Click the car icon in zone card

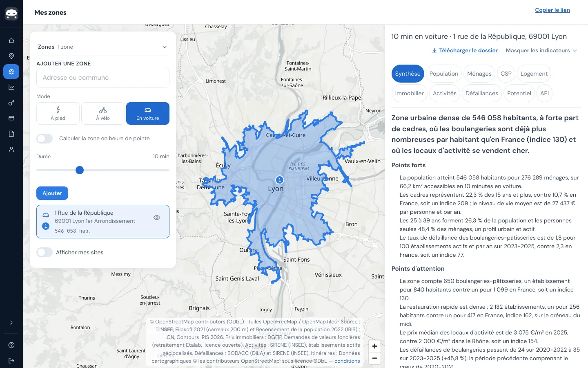[46, 215]
